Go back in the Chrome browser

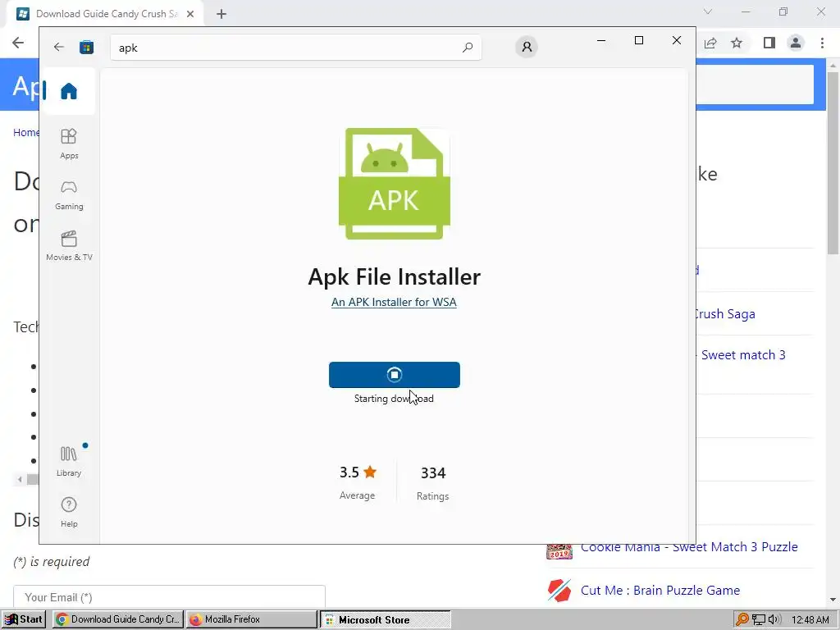18,43
